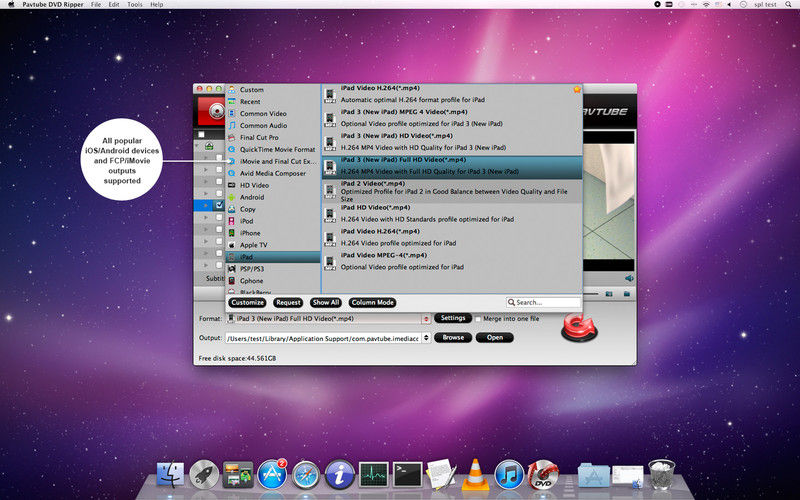Screen dimensions: 800x500
Task: Select iPad 3 (New iPad) MPEG 4 Video profile
Action: (x=452, y=118)
